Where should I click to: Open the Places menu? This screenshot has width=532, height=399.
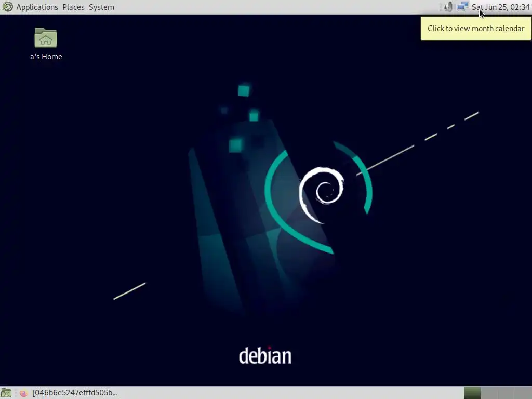(x=73, y=7)
